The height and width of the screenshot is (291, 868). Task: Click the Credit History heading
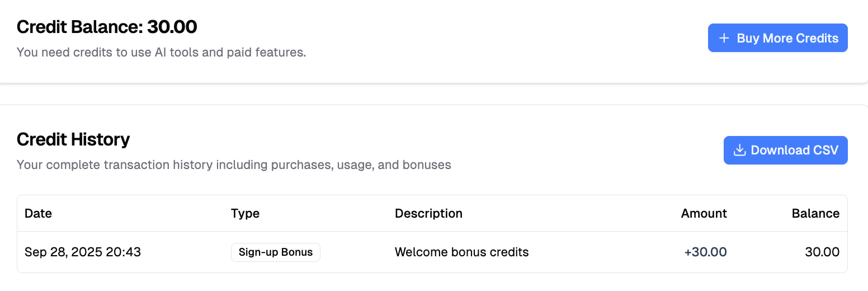(73, 139)
